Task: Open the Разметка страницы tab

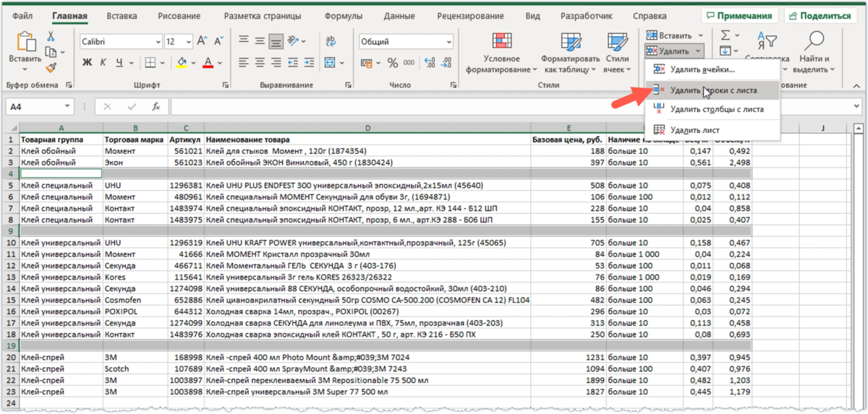Action: point(263,16)
